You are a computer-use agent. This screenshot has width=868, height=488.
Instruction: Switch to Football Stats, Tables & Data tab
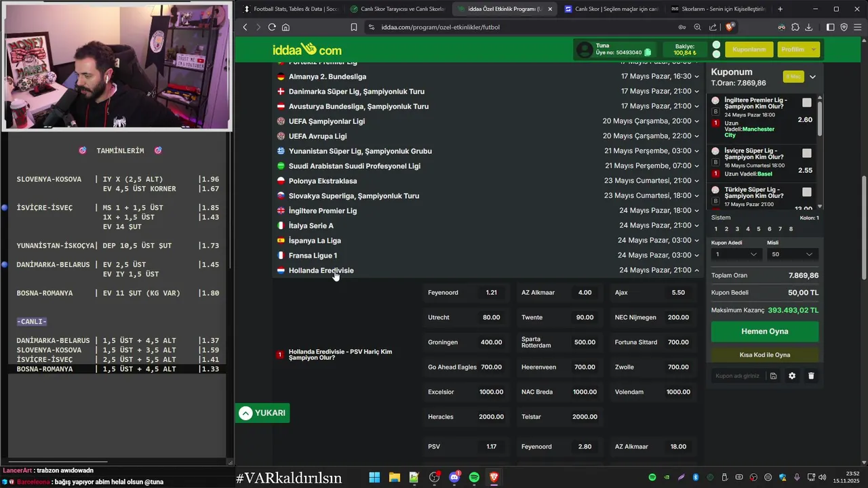pyautogui.click(x=290, y=9)
